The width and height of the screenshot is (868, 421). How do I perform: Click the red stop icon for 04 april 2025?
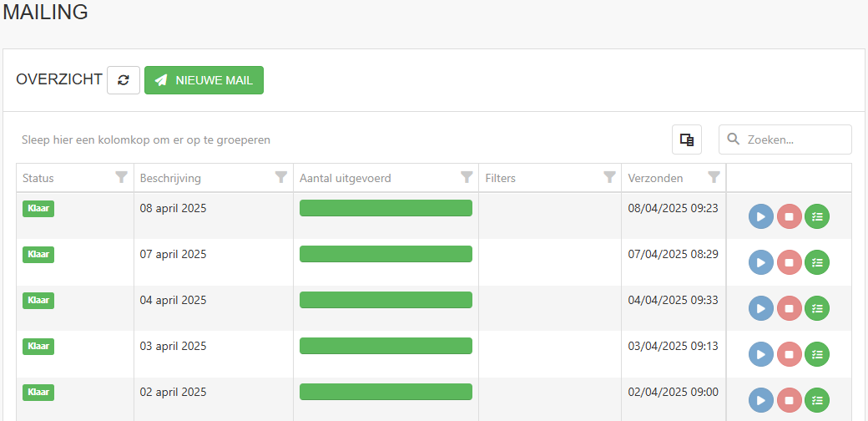click(x=790, y=308)
